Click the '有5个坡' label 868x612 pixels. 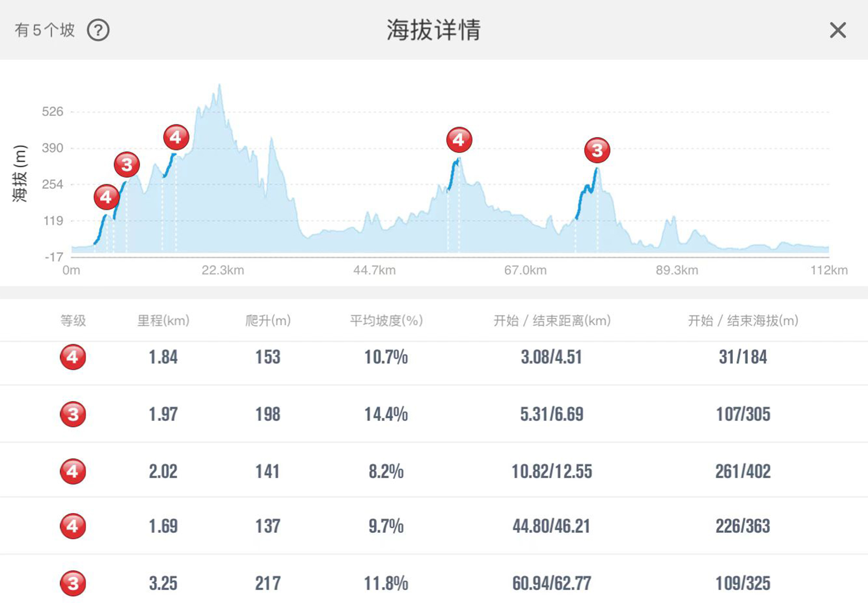coord(45,30)
